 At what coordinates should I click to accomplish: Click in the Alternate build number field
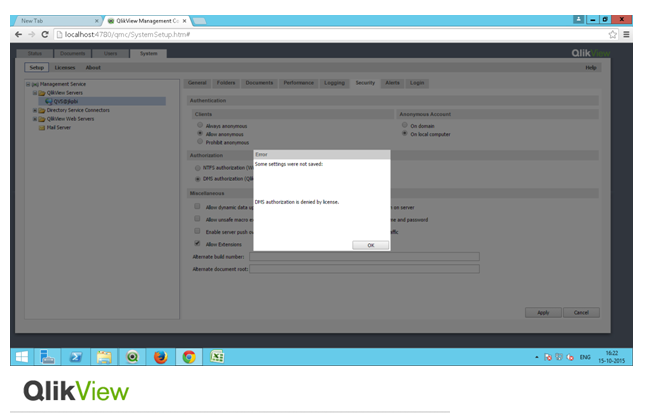364,257
